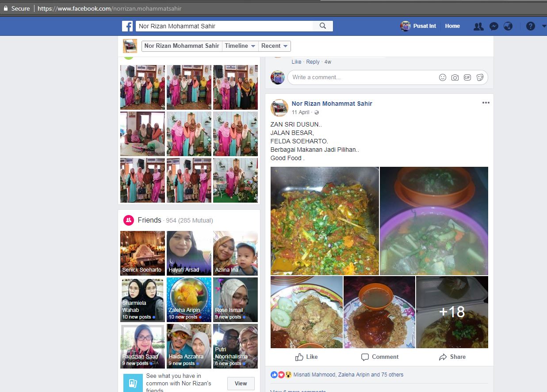Open the large spicy dish photo
The height and width of the screenshot is (392, 547).
[x=325, y=221]
